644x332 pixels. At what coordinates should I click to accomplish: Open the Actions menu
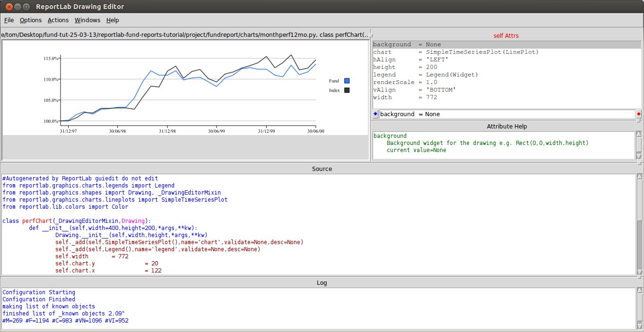(x=58, y=20)
